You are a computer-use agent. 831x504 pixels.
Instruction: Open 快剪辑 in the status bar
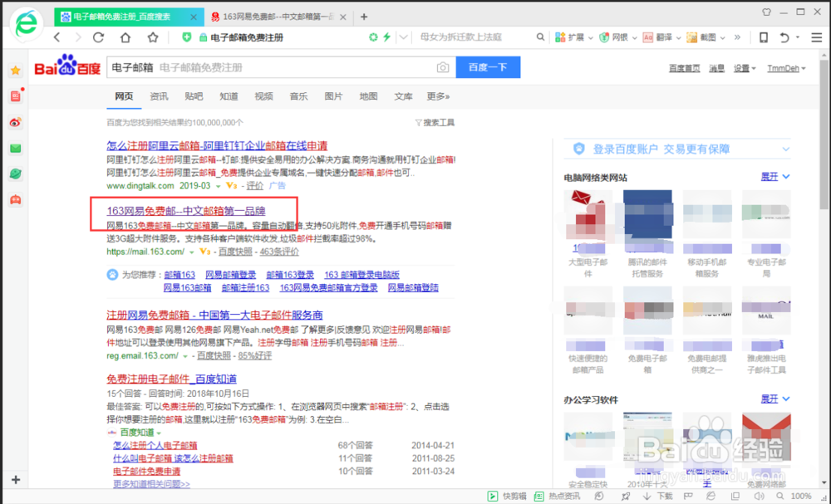pyautogui.click(x=508, y=496)
